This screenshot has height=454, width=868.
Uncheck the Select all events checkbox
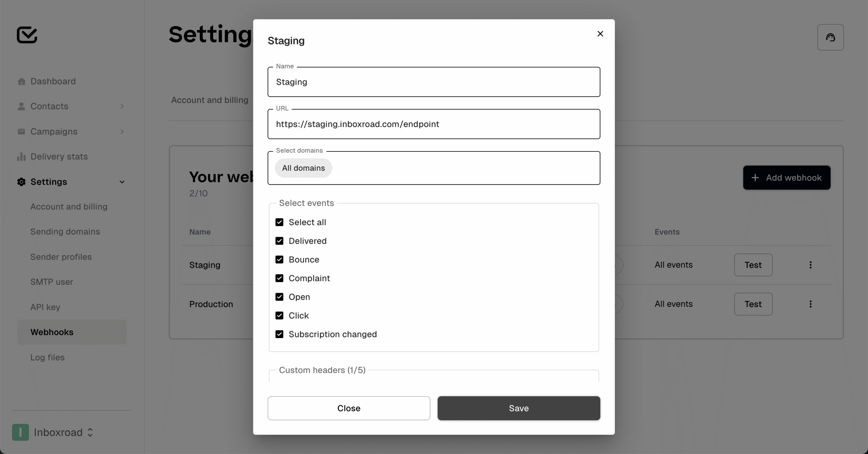pos(279,222)
